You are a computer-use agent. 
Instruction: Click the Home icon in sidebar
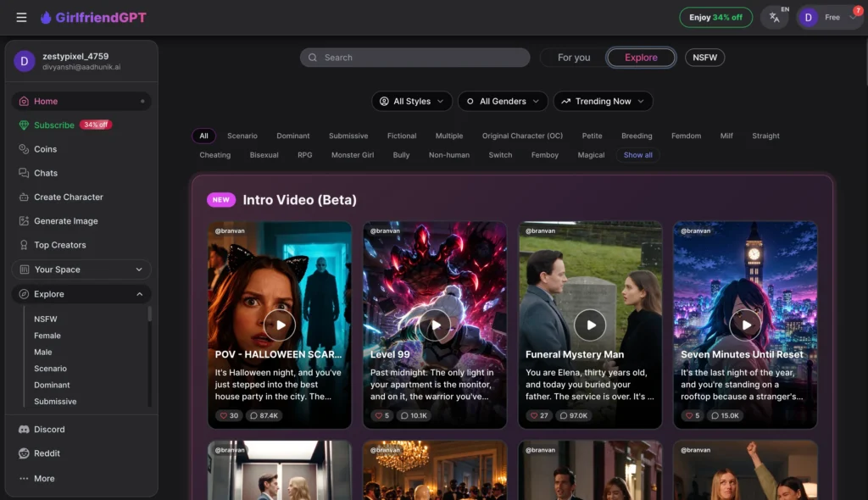coord(24,102)
